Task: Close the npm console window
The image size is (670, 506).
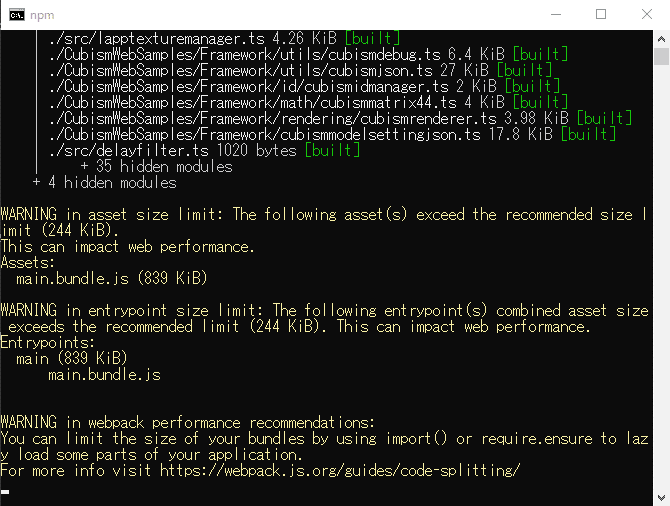Action: point(647,14)
